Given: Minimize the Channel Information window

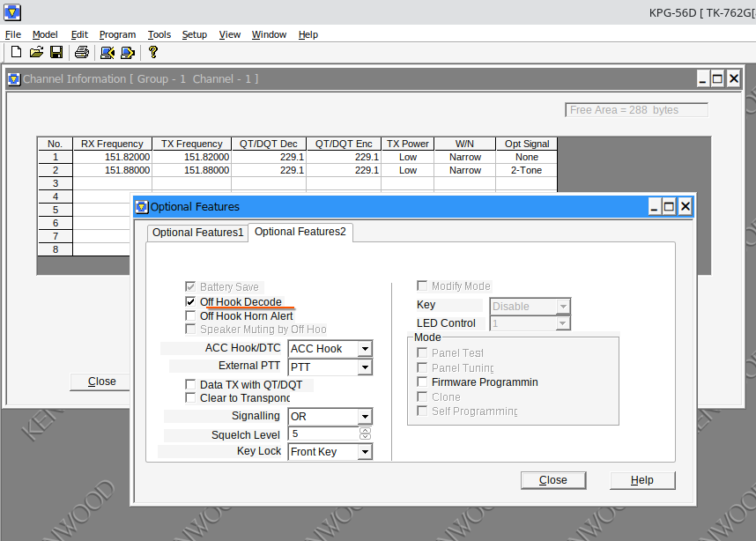Looking at the screenshot, I should point(702,78).
